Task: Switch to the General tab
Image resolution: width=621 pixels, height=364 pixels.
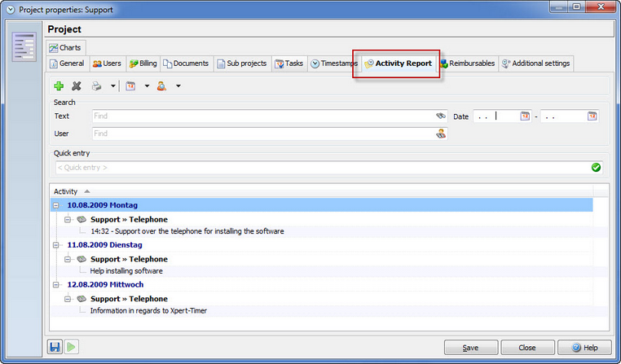Action: click(67, 64)
